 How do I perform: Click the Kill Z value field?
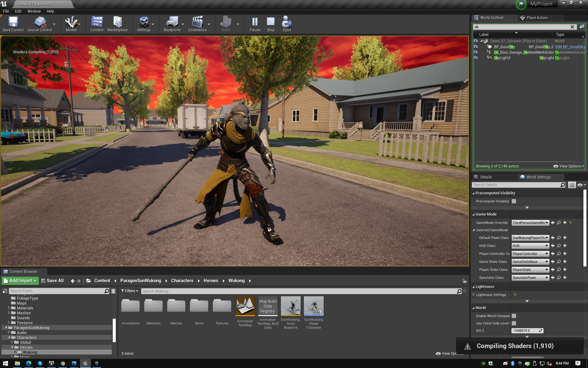527,331
